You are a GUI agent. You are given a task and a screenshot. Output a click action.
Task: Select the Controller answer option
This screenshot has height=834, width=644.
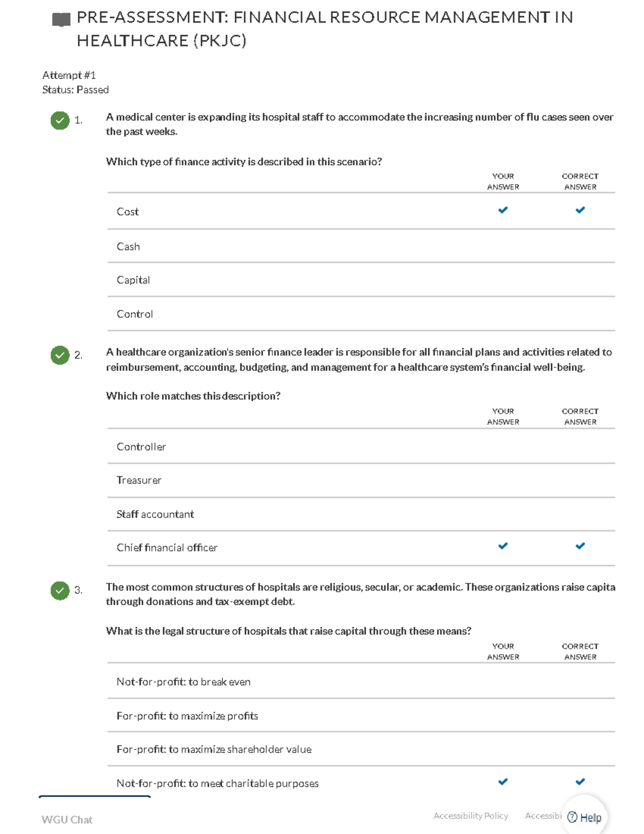141,447
